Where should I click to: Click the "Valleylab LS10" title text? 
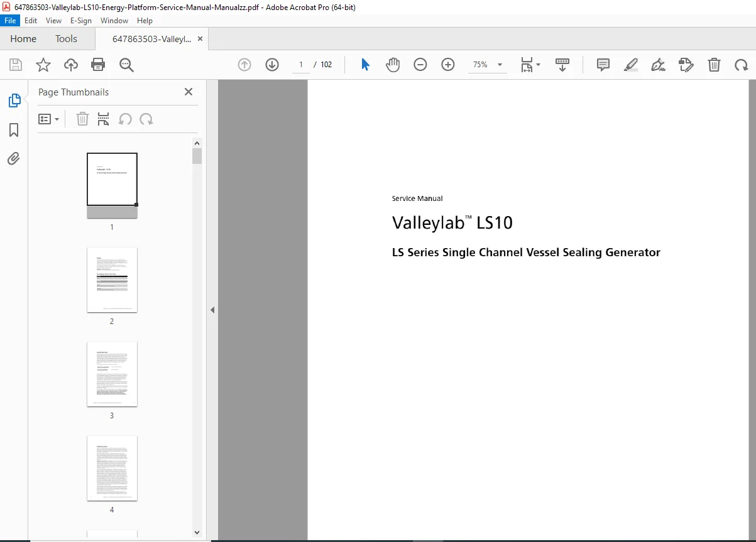click(x=452, y=223)
